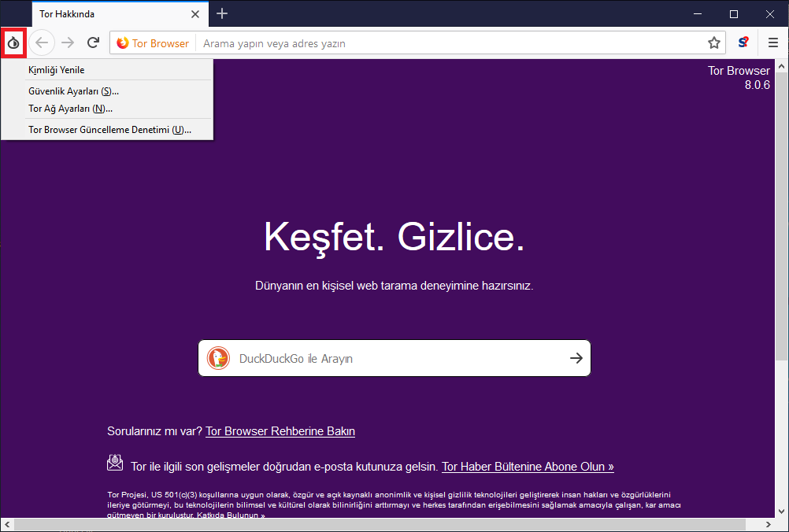
Task: Click the Tor Browser 8.0.6 version text
Action: coord(739,77)
